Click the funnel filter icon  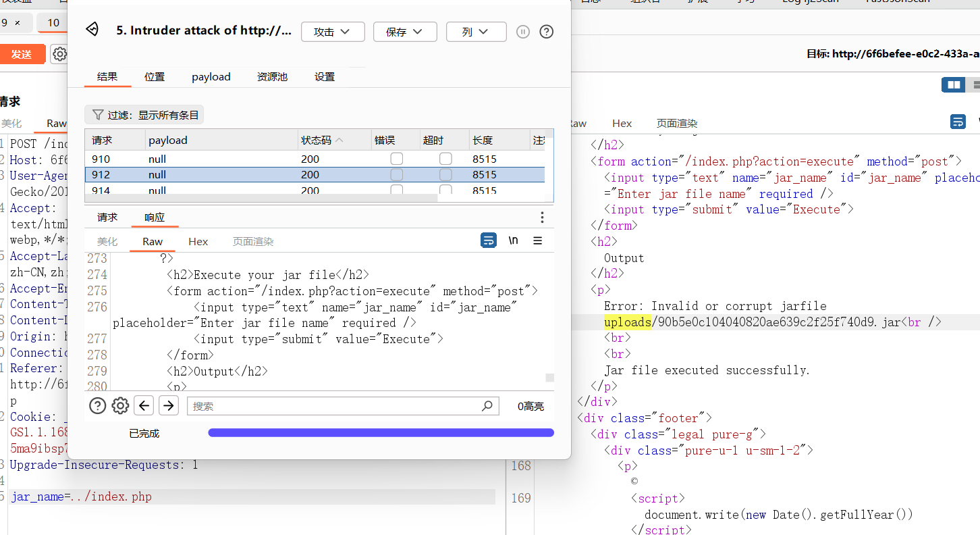(98, 115)
